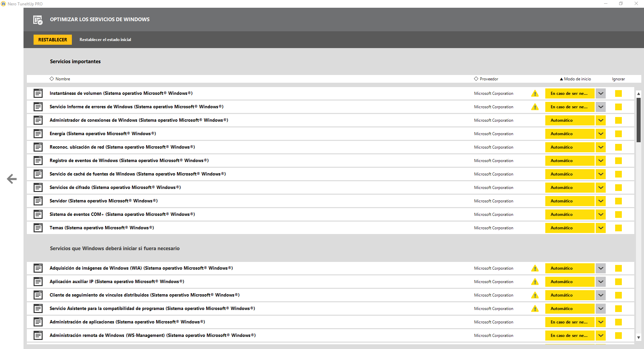Sort by the Proveedor column header

(x=486, y=79)
